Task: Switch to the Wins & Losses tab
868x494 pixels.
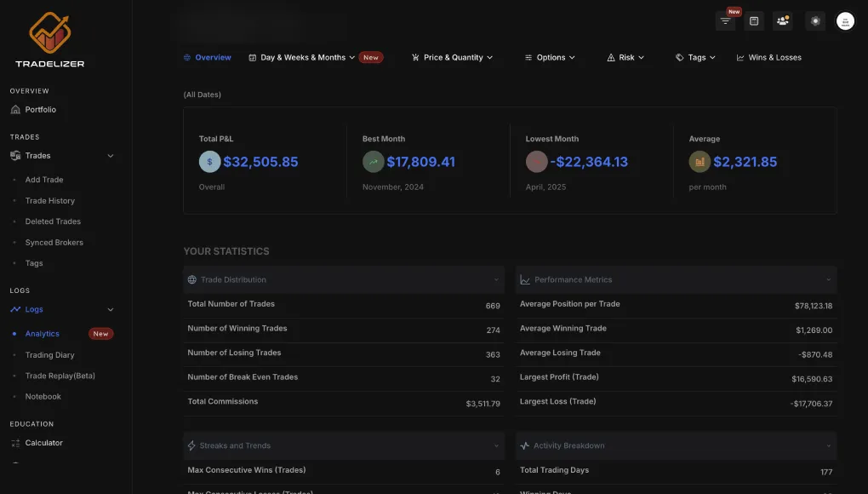Action: [769, 58]
